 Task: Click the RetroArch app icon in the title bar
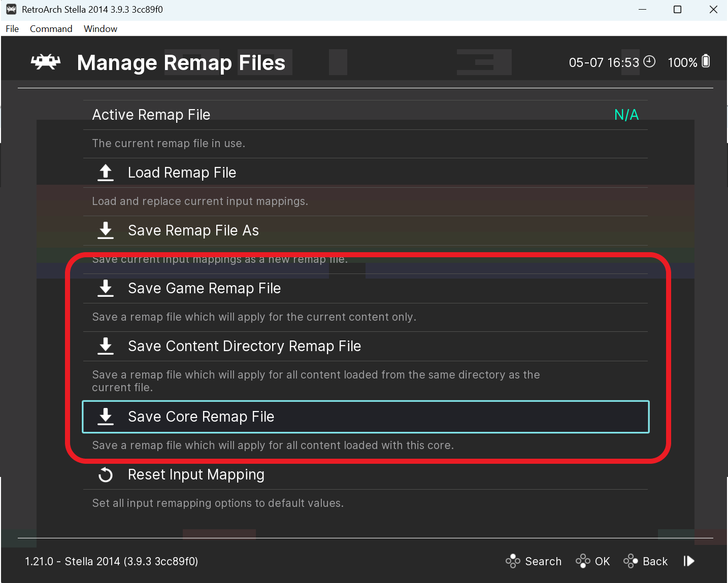point(11,9)
